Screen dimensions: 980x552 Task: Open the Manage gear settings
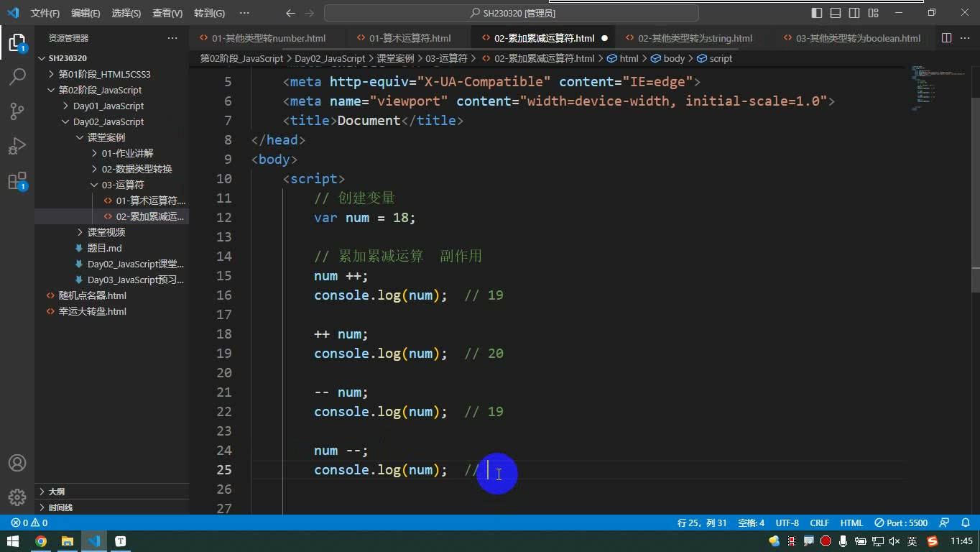(x=17, y=497)
